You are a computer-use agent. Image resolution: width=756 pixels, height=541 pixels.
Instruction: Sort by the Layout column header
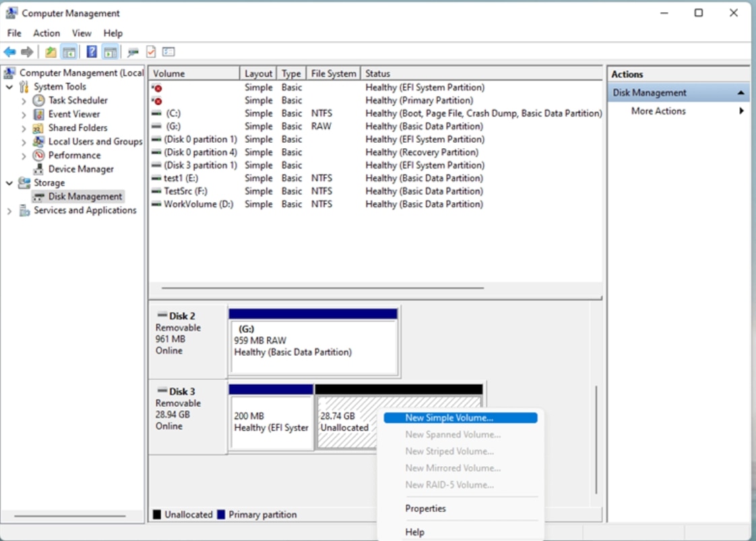click(x=258, y=73)
